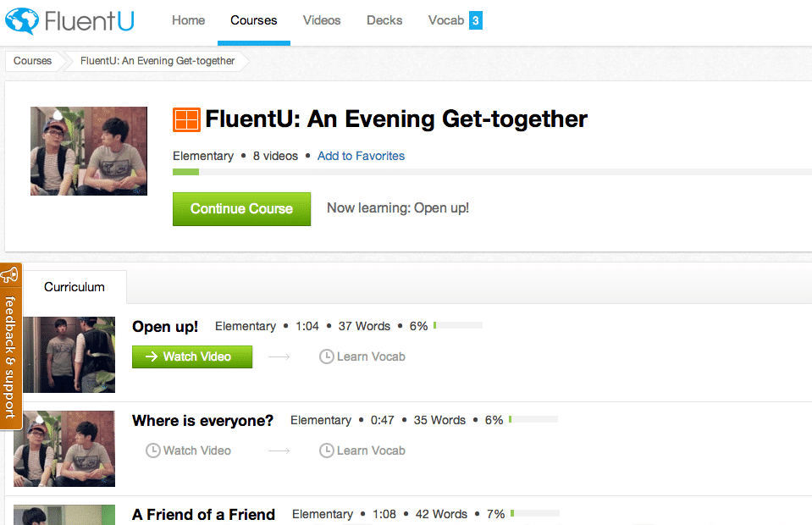Screen dimensions: 812x525
Task: Click the course overall progress bar
Action: [491, 172]
